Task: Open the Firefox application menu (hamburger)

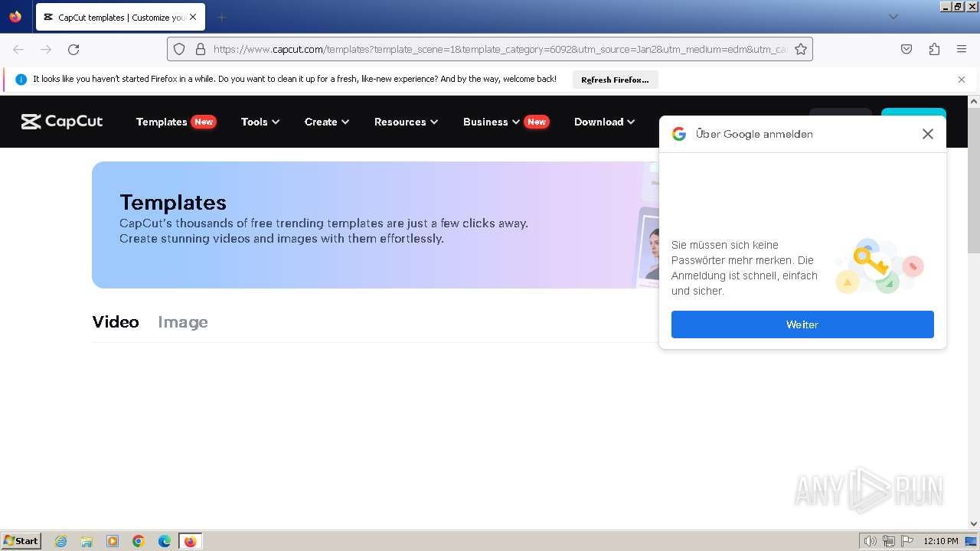Action: (x=962, y=49)
